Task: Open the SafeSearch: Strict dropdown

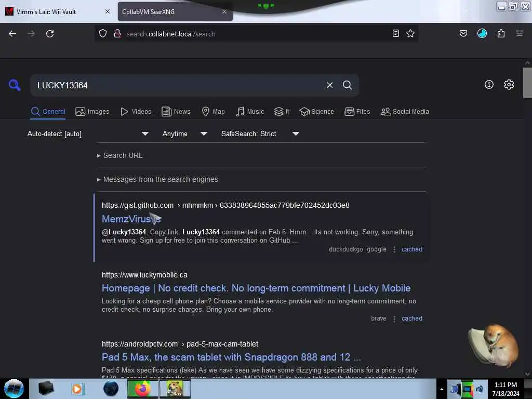Action: 260,134
